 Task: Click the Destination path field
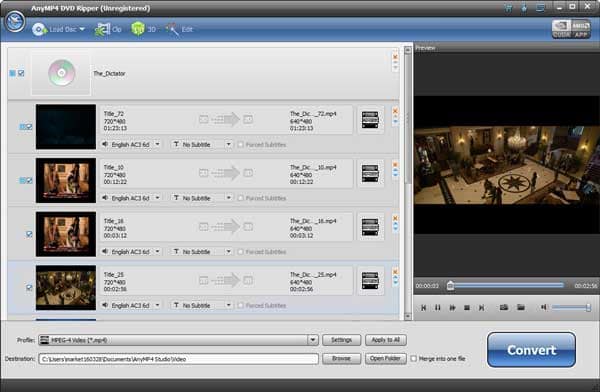(x=178, y=359)
